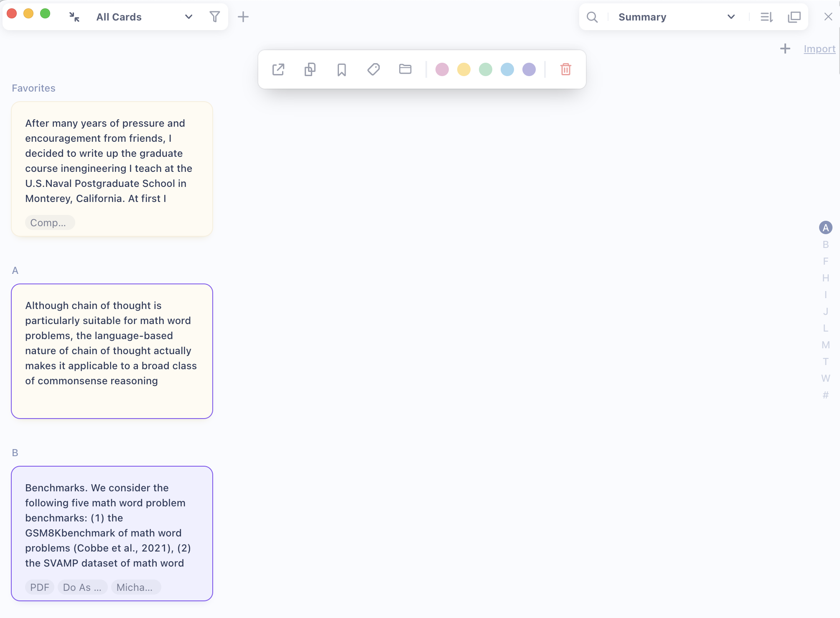The image size is (840, 618).
Task: Open the Summary dropdown chevron
Action: [x=731, y=17]
